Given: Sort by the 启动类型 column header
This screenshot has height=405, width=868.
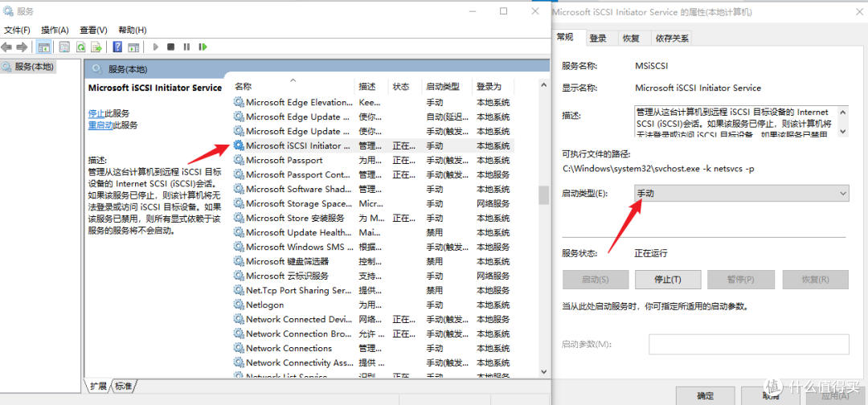Looking at the screenshot, I should click(447, 86).
